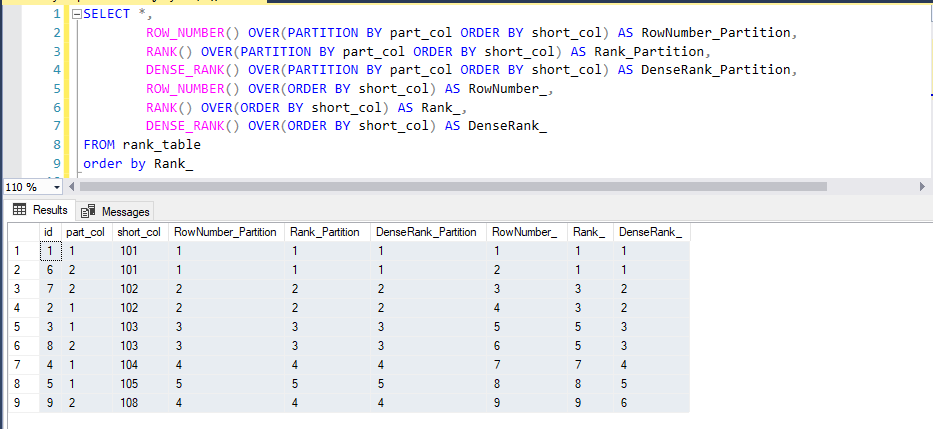Select the RowNumber_Partition column header
This screenshot has width=933, height=429.
(225, 232)
